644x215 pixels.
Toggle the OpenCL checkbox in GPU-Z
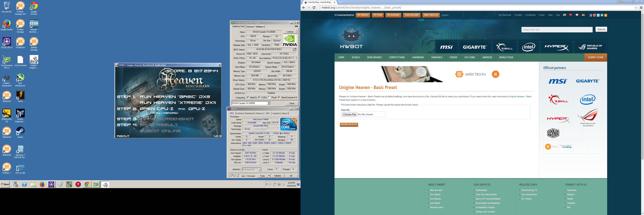pyautogui.click(x=248, y=97)
